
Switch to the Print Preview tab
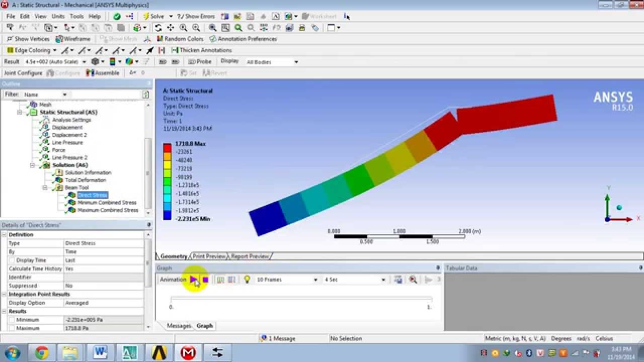209,256
